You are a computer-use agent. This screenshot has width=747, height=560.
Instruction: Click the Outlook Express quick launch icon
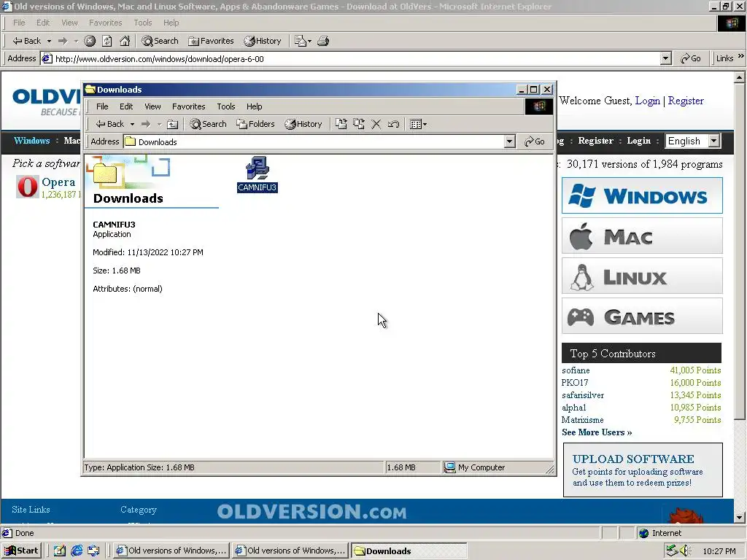pyautogui.click(x=94, y=551)
